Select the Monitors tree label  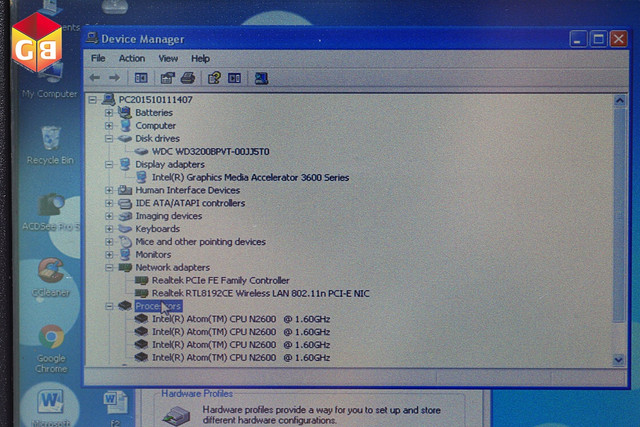click(153, 255)
